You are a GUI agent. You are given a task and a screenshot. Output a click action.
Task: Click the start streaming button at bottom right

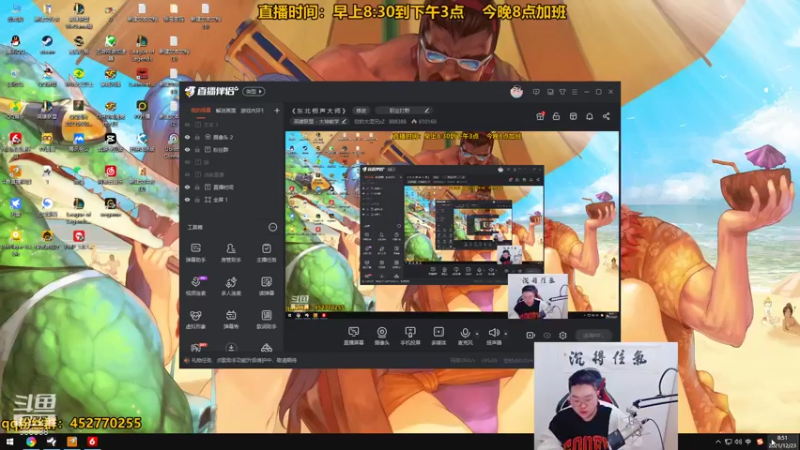(x=594, y=335)
